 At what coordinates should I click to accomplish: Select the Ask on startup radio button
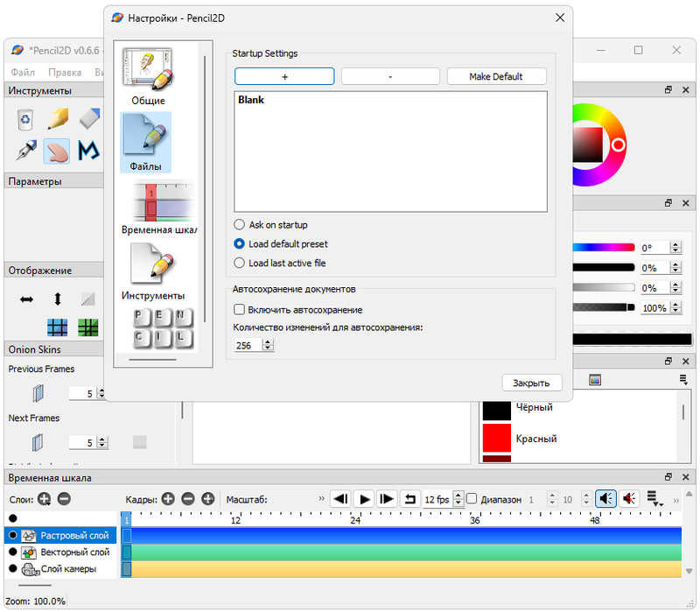pos(238,224)
